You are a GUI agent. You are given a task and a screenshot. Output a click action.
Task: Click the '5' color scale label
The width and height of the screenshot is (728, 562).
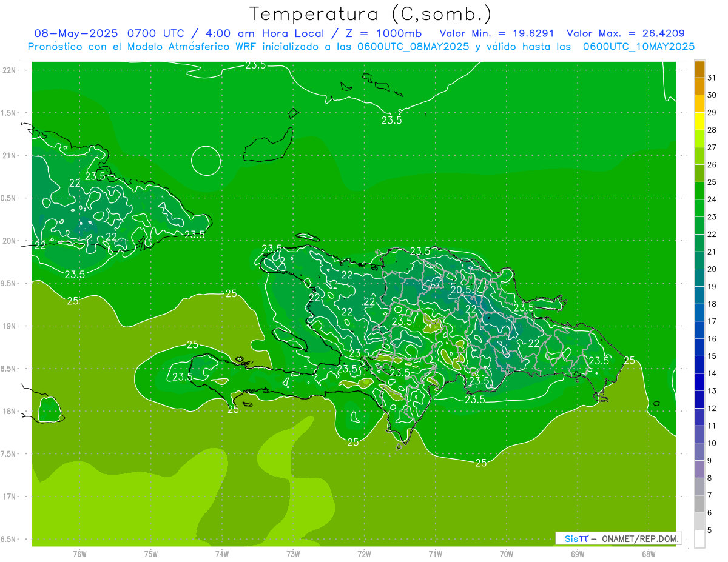click(x=710, y=530)
